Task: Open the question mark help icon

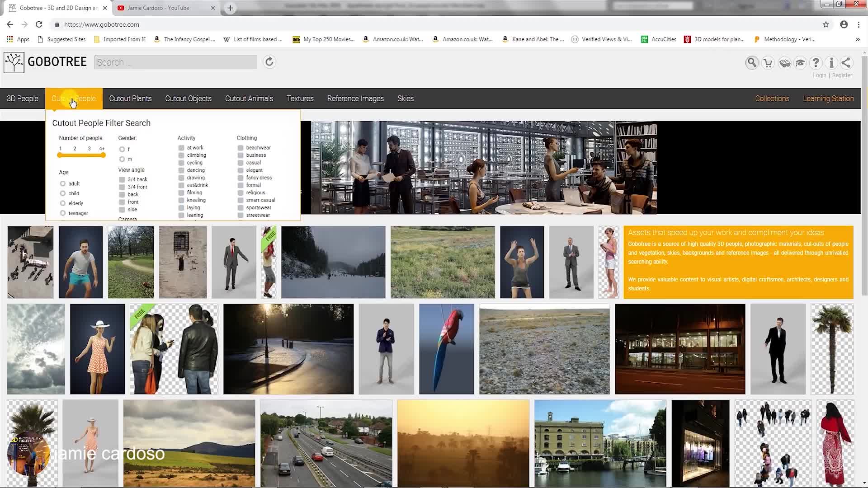Action: 816,63
